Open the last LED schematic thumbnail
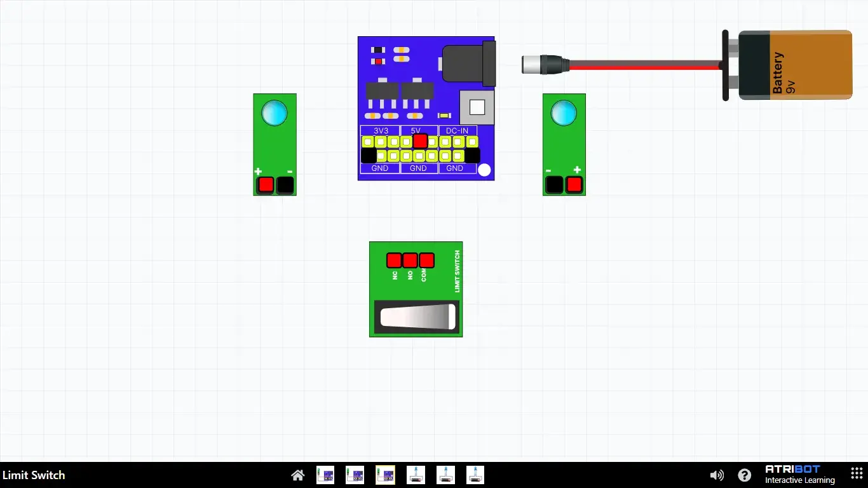 click(x=475, y=475)
